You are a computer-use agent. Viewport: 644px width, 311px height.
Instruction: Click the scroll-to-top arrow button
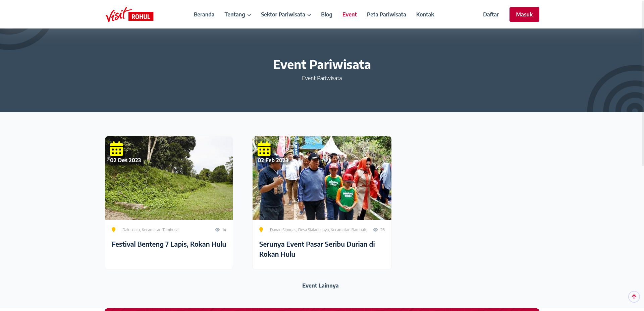[x=634, y=297]
